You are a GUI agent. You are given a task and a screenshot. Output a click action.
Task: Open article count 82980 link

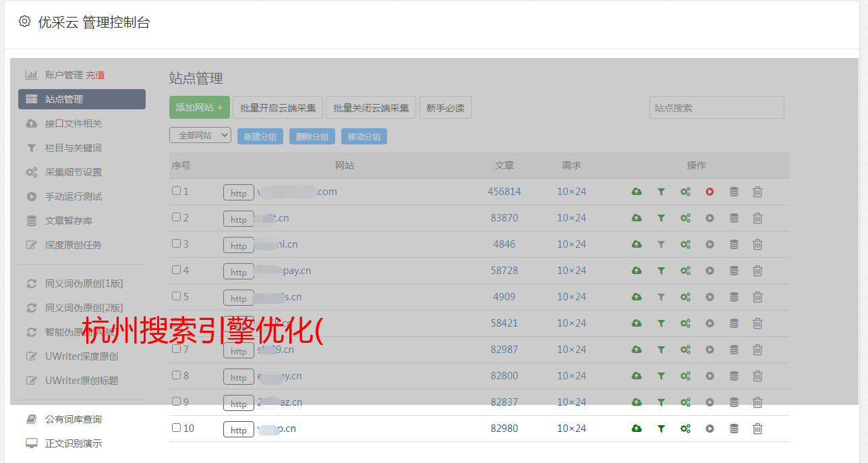(x=504, y=429)
